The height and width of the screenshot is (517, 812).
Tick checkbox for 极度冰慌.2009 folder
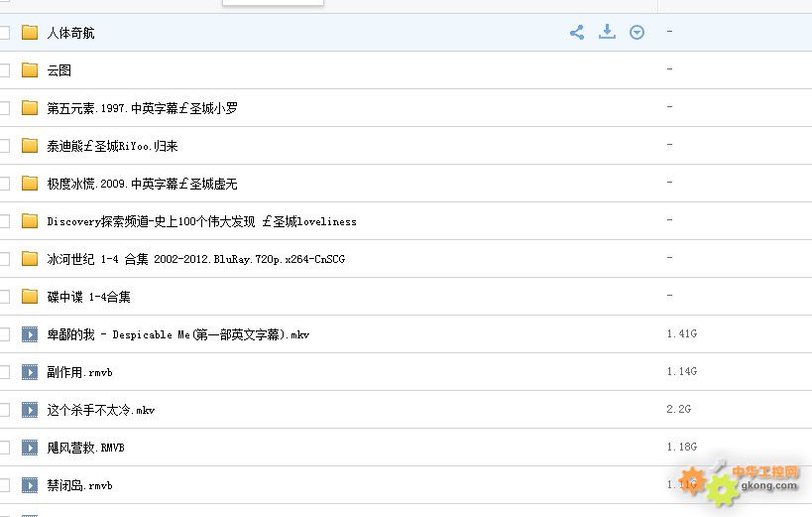click(x=5, y=184)
